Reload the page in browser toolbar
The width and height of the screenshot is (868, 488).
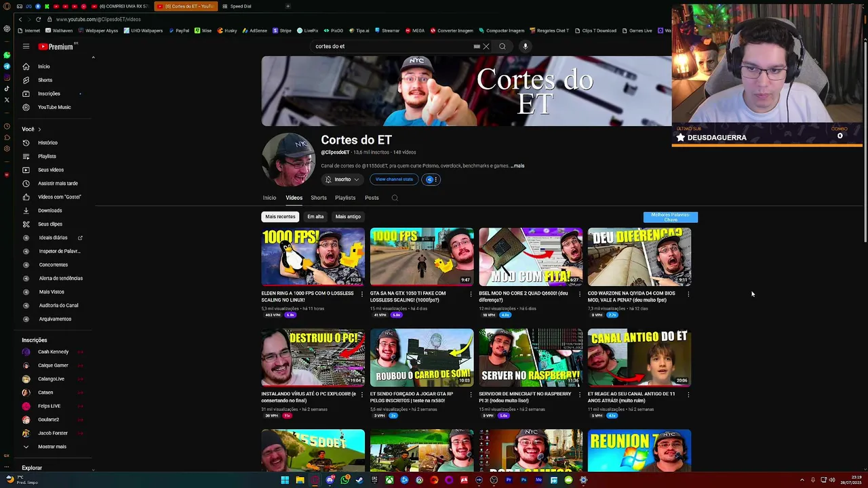38,19
